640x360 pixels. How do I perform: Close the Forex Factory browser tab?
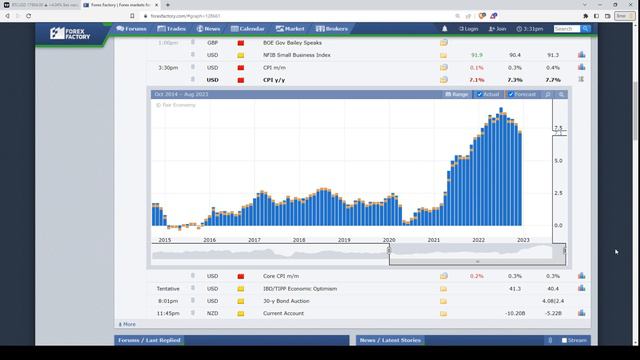point(156,5)
